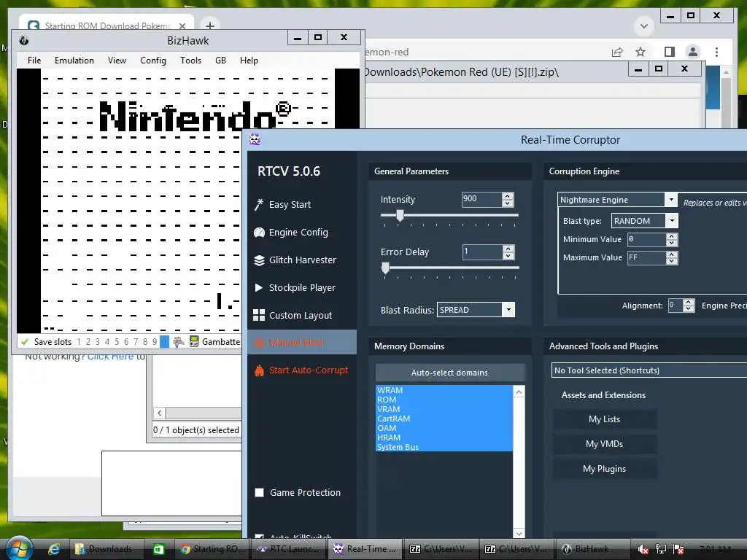Viewport: 747px width, 560px height.
Task: Toggle the Auto-KillSwitch checkbox
Action: click(259, 536)
